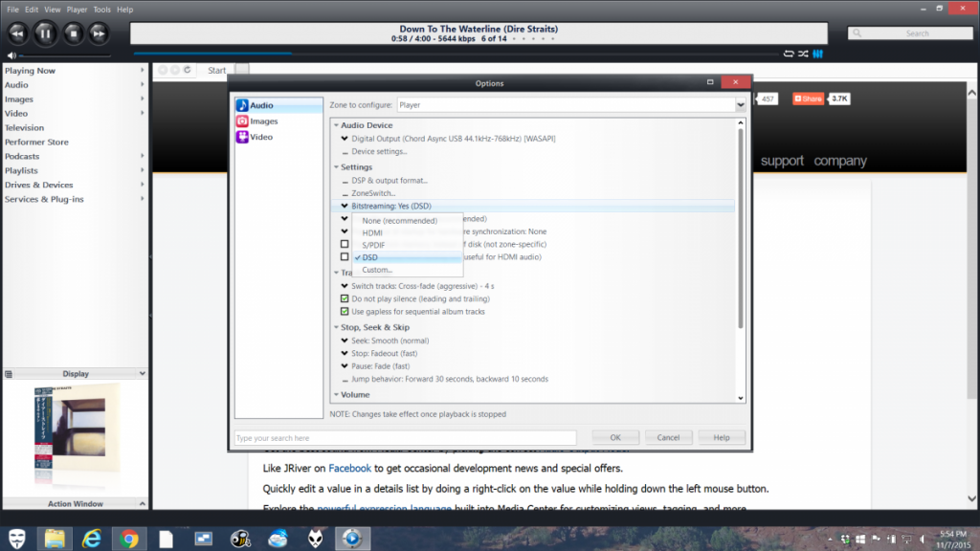Open the mask icon on taskbar
The width and height of the screenshot is (980, 551).
[17, 539]
